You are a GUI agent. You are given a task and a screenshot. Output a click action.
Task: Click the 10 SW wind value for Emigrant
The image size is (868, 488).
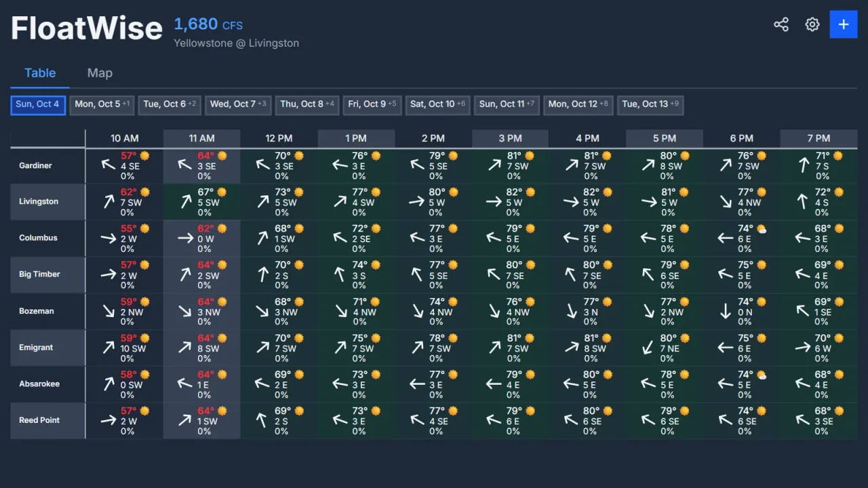pos(133,348)
